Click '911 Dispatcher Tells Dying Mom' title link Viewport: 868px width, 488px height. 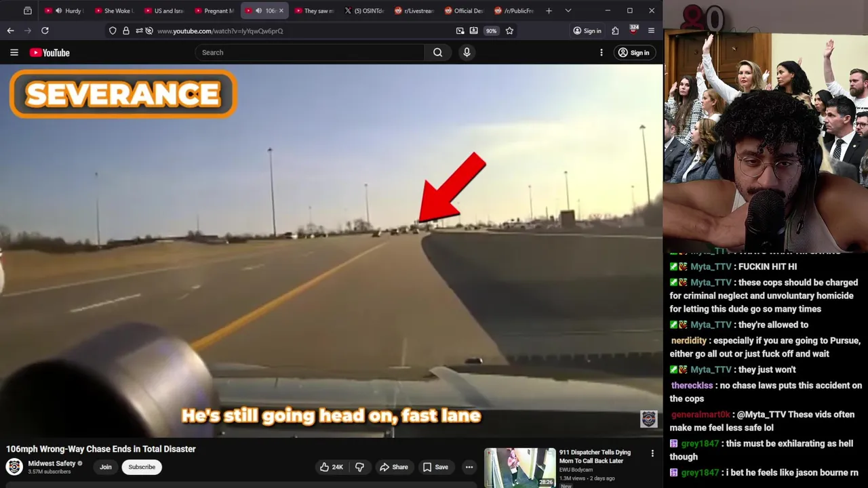(595, 456)
